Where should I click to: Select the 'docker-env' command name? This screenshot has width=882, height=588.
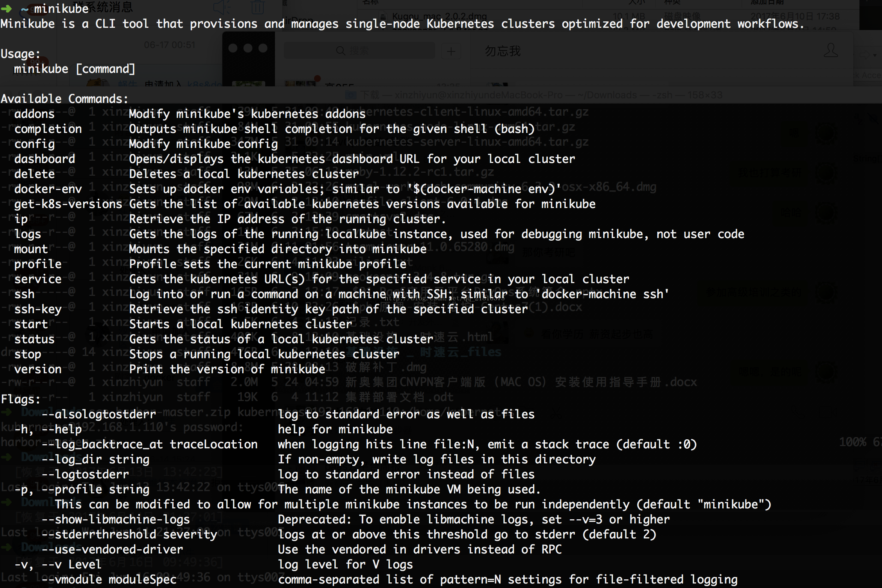tap(48, 189)
